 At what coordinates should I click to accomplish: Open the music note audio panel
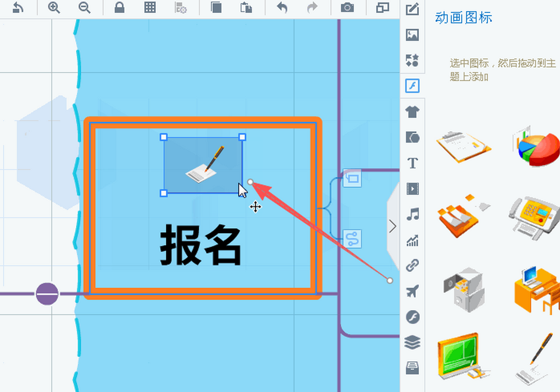pos(413,214)
